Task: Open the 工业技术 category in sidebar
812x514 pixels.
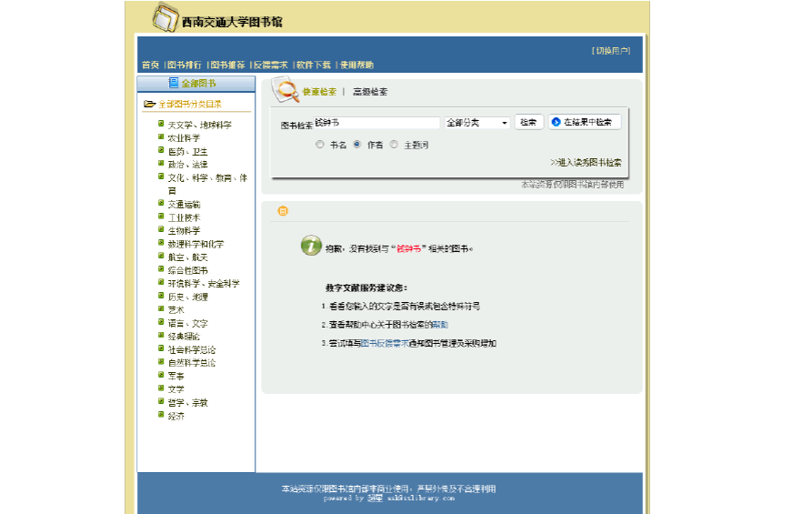Action: [184, 218]
